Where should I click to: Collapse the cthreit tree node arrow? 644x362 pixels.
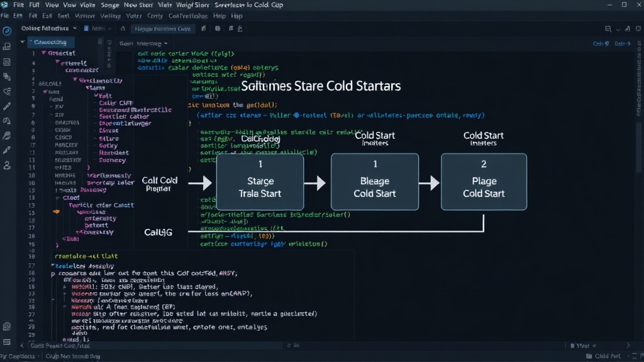pos(57,62)
